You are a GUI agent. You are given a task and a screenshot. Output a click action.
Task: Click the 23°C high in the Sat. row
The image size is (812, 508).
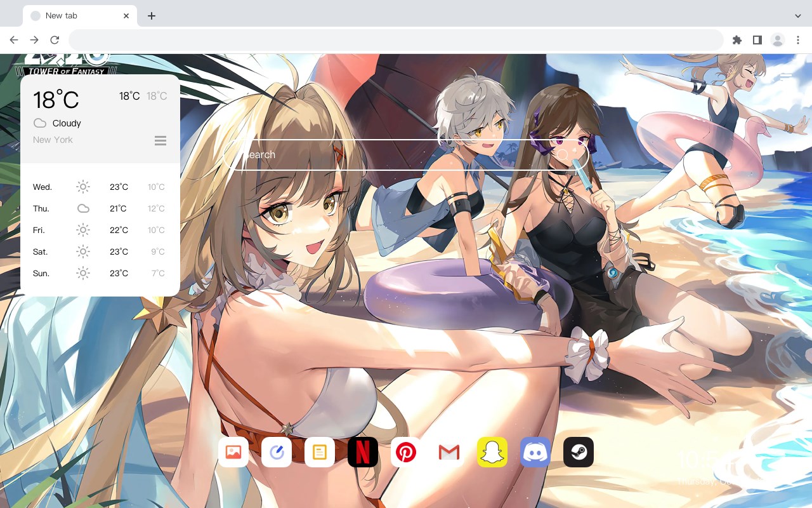coord(119,251)
